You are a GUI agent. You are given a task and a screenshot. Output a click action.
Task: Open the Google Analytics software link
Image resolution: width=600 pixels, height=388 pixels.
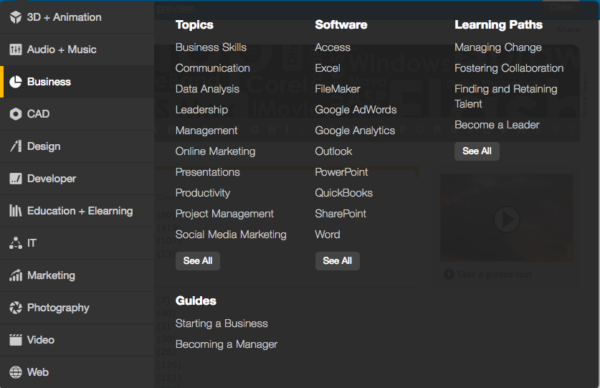tap(355, 130)
